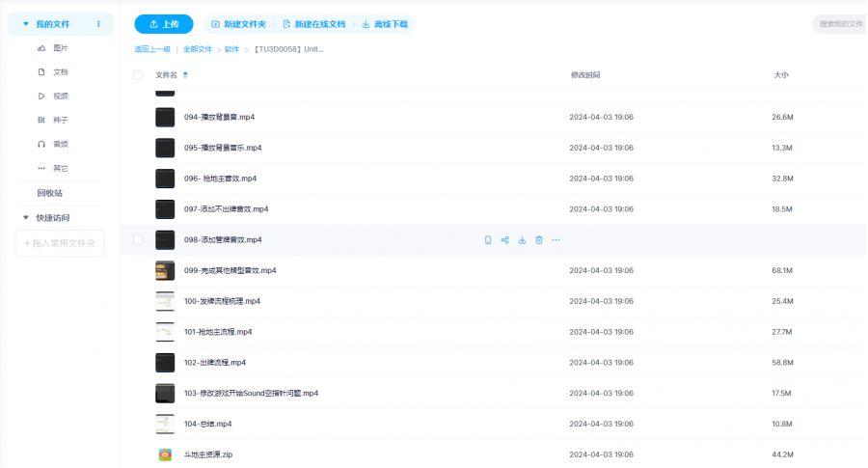
Task: Click the 26.6M size value
Action: point(782,117)
